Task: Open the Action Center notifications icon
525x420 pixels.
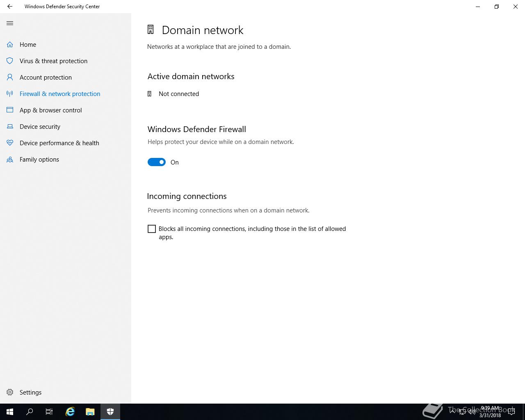Action: click(511, 412)
